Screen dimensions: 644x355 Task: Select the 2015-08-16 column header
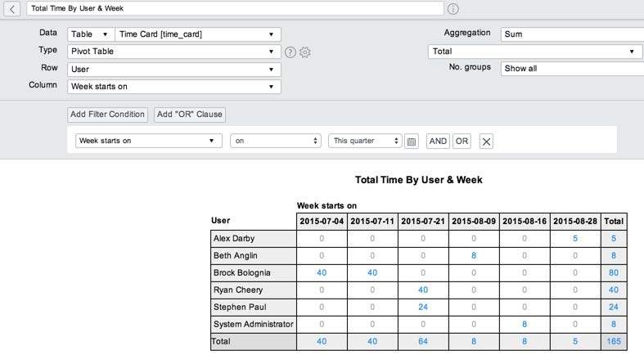[525, 221]
